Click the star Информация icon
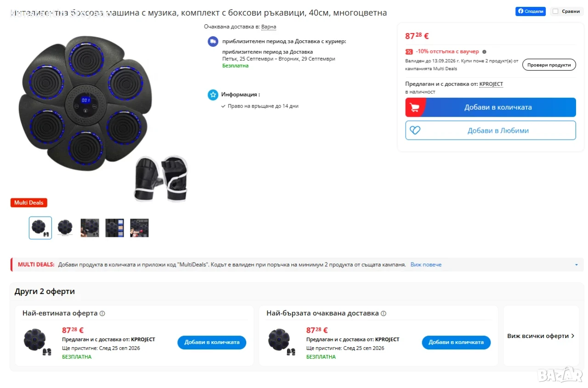Viewport: 588px width, 388px height. (213, 95)
